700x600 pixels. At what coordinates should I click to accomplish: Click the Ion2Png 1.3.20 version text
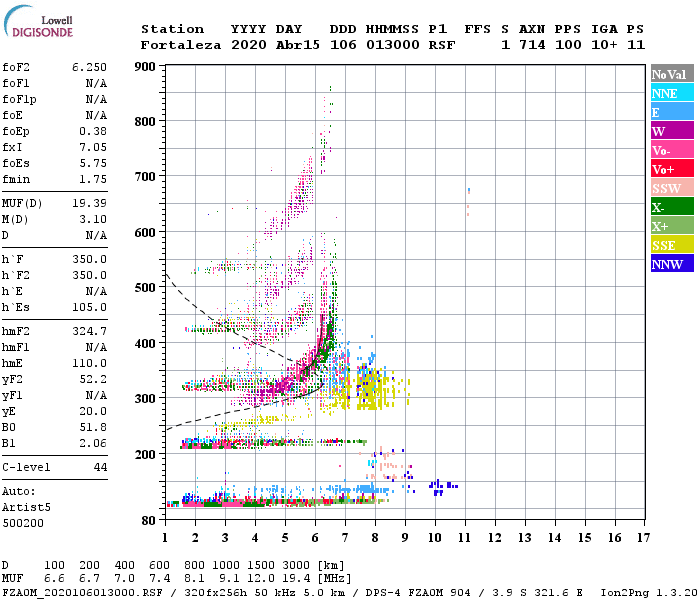coord(649,593)
